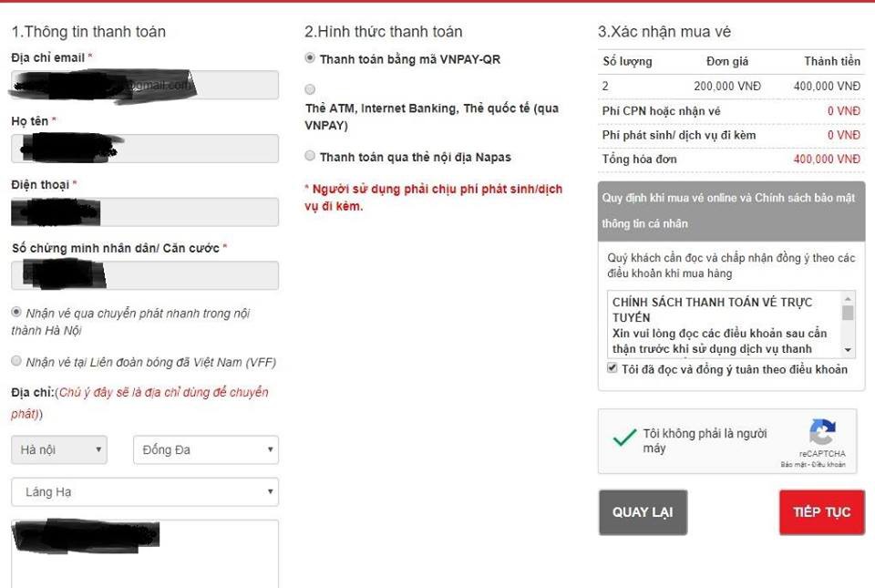Screen dimensions: 875x588
Task: Click the Họ tên name field
Action: click(x=144, y=147)
